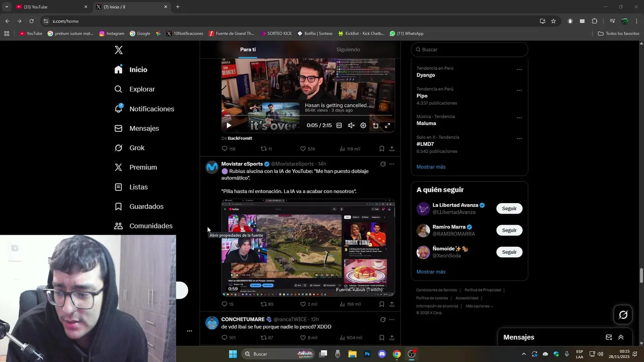This screenshot has width=644, height=362.
Task: Open Discord from the taskbar
Action: 382,354
